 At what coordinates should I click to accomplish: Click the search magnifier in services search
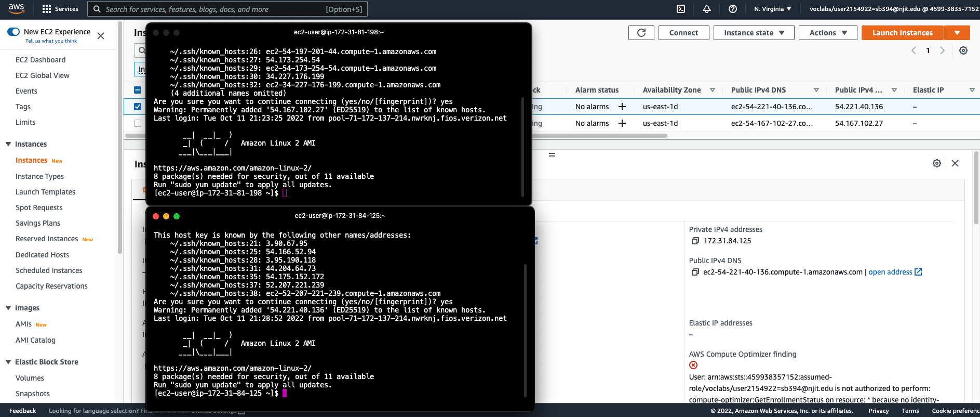click(97, 9)
